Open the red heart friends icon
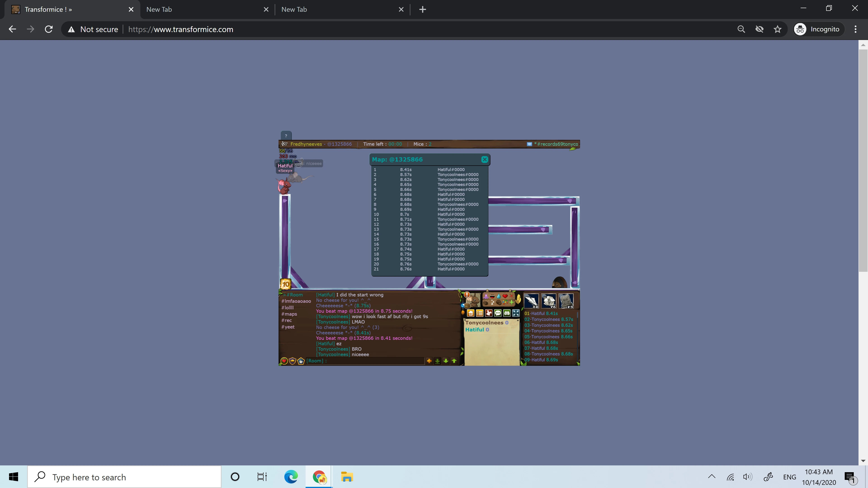The image size is (868, 488). pyautogui.click(x=284, y=361)
